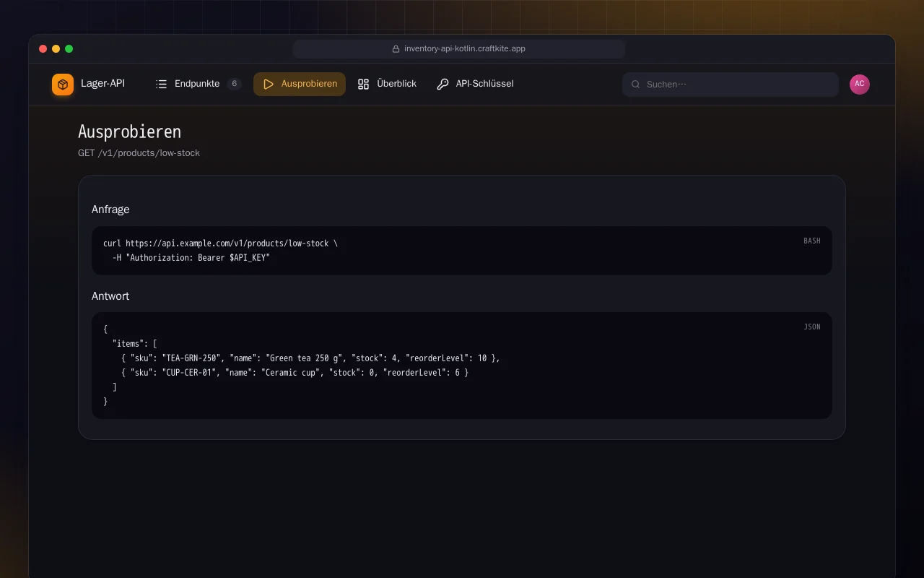Click the BASH label on request block
This screenshot has height=578, width=924.
[812, 241]
